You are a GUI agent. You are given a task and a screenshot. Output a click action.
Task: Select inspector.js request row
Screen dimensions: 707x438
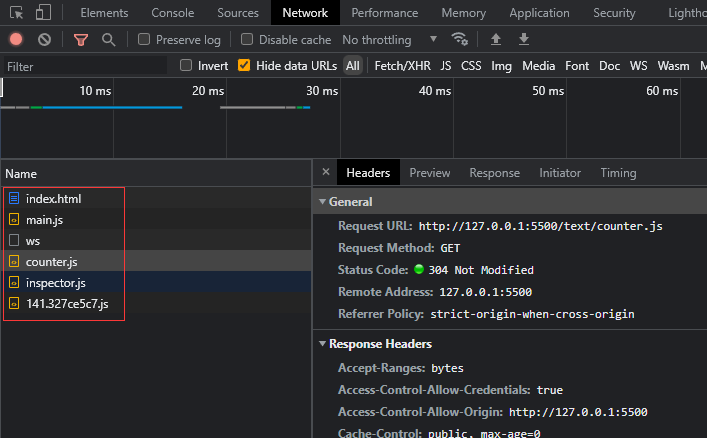pyautogui.click(x=156, y=282)
